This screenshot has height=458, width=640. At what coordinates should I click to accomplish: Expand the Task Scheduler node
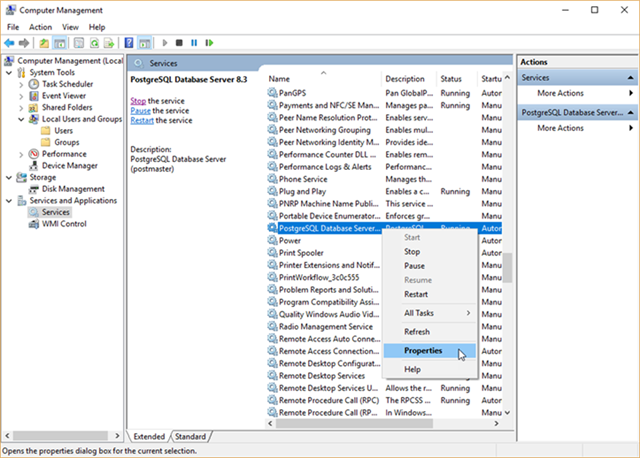(x=22, y=84)
